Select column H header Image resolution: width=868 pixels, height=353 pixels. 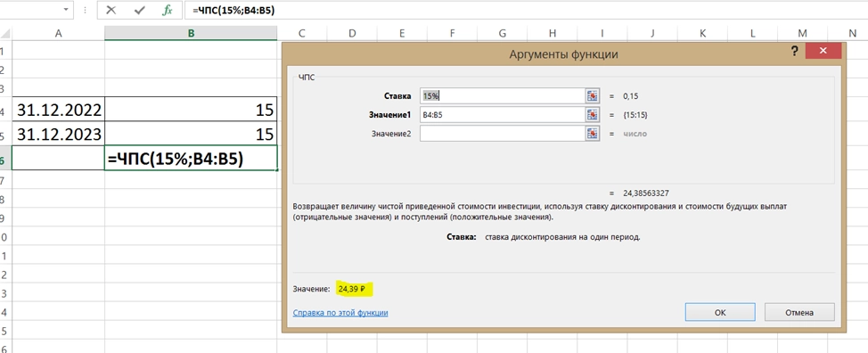coord(553,33)
